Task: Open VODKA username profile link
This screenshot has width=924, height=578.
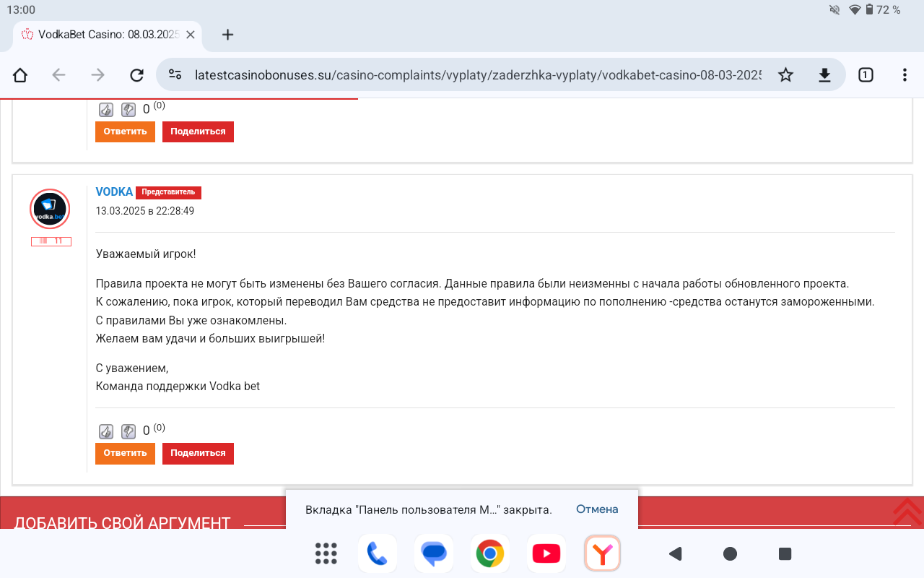Action: click(x=114, y=192)
